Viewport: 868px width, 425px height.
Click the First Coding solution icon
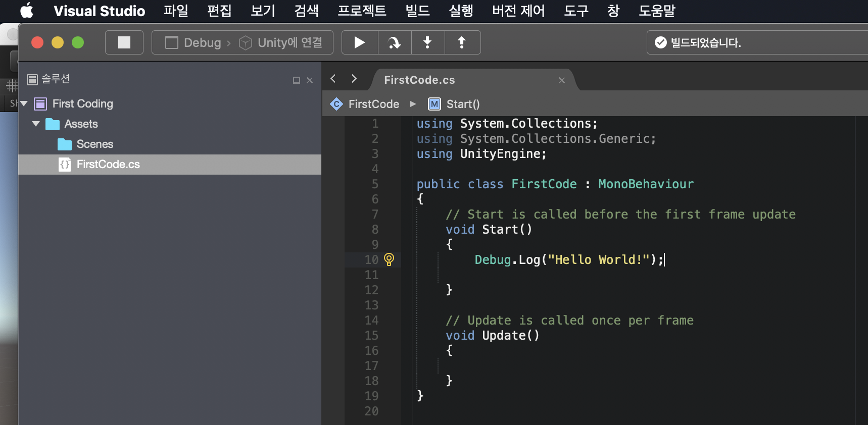click(40, 104)
